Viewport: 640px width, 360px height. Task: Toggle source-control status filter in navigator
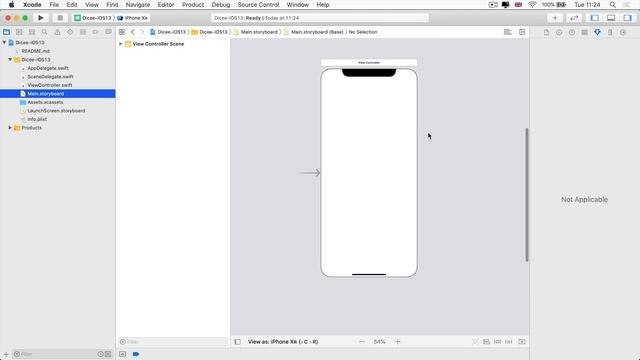pyautogui.click(x=108, y=354)
